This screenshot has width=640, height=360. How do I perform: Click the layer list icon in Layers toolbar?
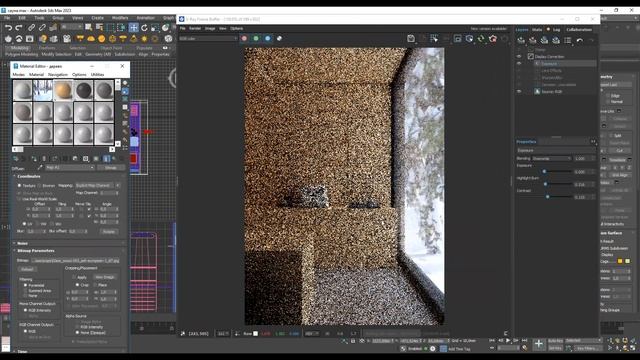click(568, 40)
